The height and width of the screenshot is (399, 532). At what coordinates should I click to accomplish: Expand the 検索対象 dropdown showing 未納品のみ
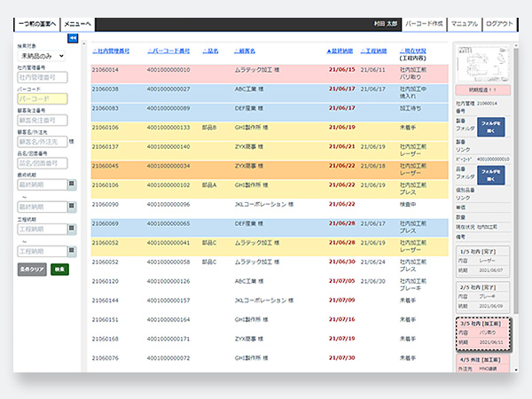click(42, 56)
